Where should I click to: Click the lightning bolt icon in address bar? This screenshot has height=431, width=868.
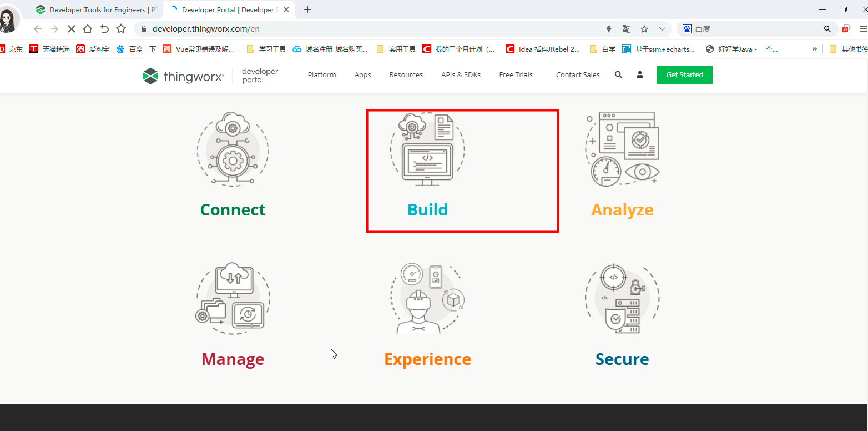608,28
